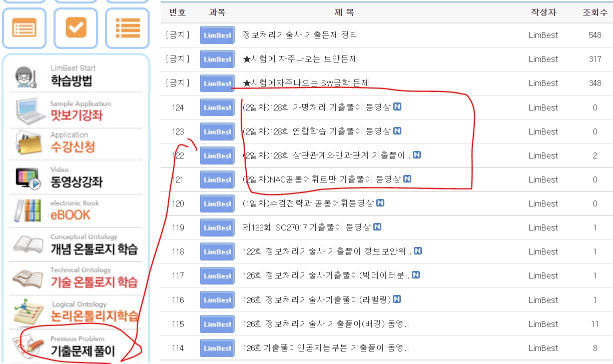Select 기술 온톨로지 학습 menu
The width and height of the screenshot is (613, 364).
point(76,277)
